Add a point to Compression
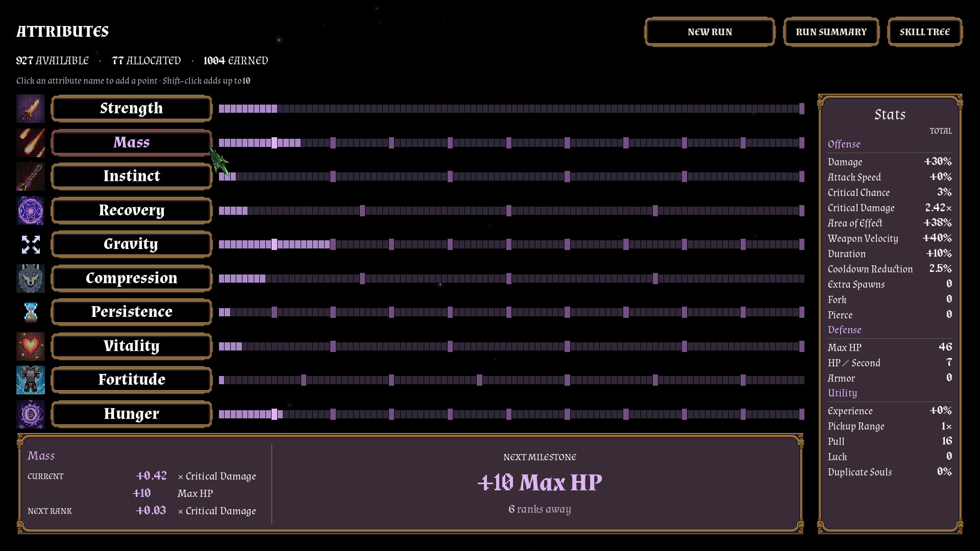This screenshot has width=980, height=551. coord(132,278)
